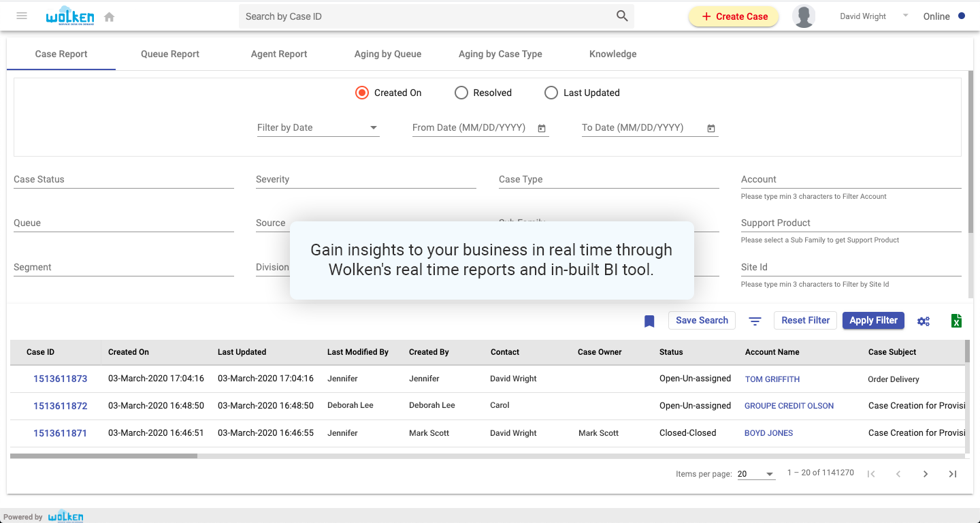Select the Resolved radio button
Screen dimensions: 980x523
point(461,93)
